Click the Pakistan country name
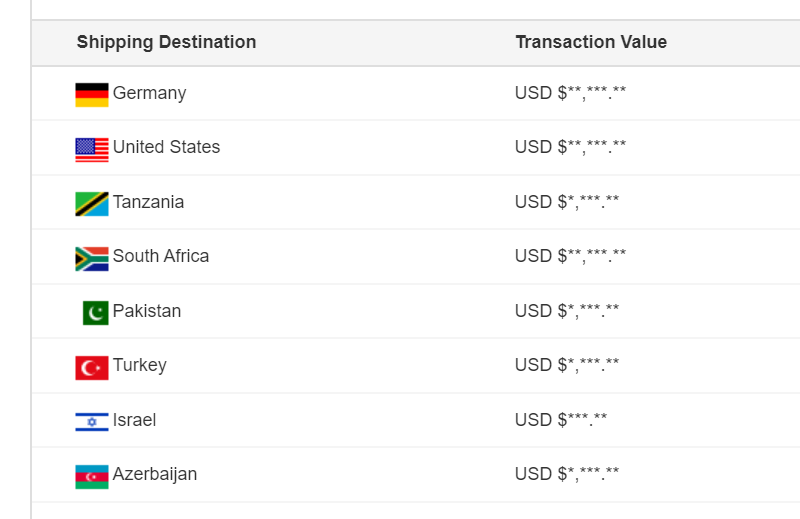The height and width of the screenshot is (519, 800). point(147,311)
